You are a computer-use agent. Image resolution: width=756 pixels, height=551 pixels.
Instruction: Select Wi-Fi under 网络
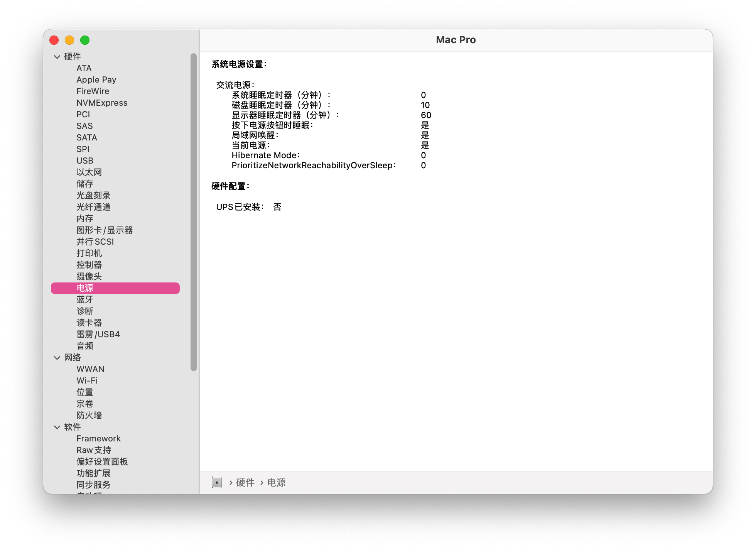click(87, 380)
